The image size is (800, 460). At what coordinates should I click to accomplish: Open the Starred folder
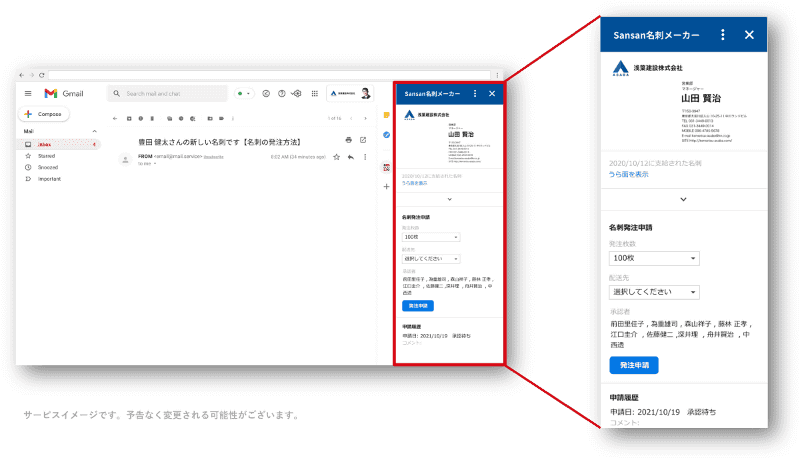(46, 156)
